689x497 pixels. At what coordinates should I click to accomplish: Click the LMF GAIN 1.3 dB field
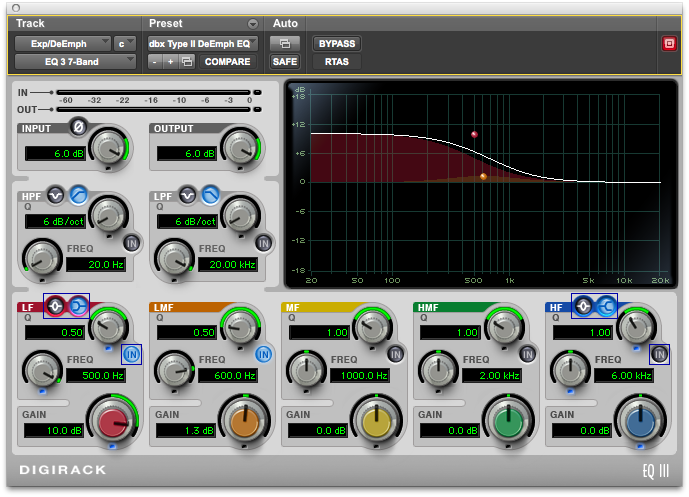point(186,431)
